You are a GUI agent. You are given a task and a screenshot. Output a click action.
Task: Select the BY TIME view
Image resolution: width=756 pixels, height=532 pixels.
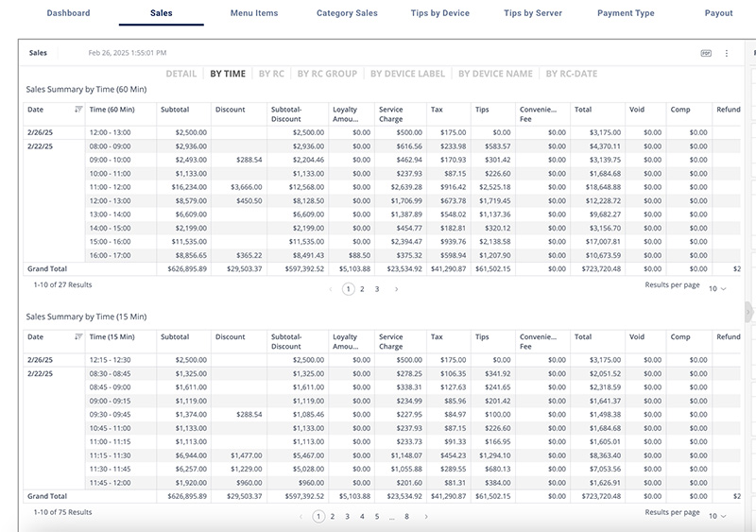[228, 74]
